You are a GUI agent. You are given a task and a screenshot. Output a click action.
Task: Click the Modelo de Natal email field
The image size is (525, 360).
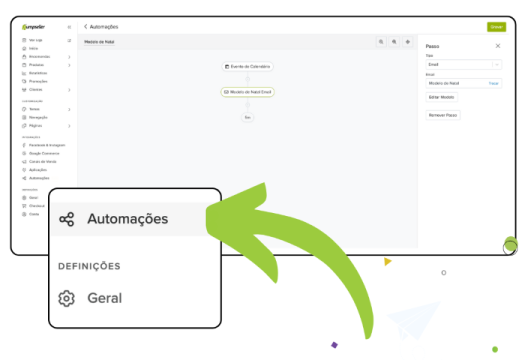tap(464, 83)
